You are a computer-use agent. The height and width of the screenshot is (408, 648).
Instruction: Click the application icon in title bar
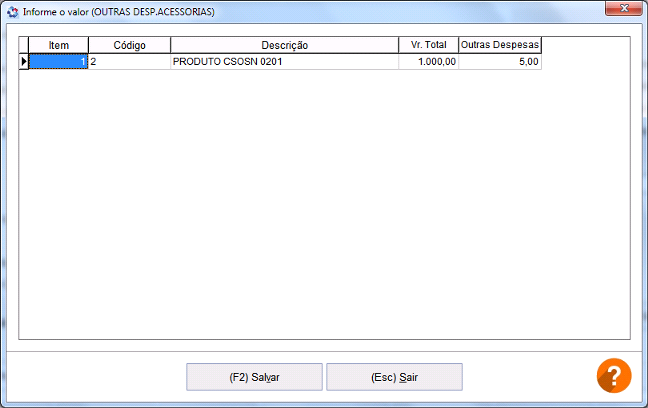pos(13,12)
